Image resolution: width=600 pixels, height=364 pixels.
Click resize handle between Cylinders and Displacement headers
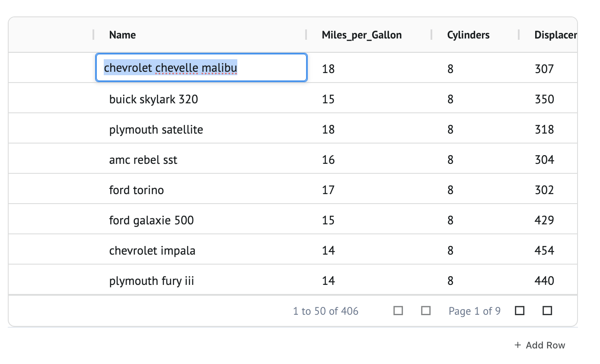519,35
